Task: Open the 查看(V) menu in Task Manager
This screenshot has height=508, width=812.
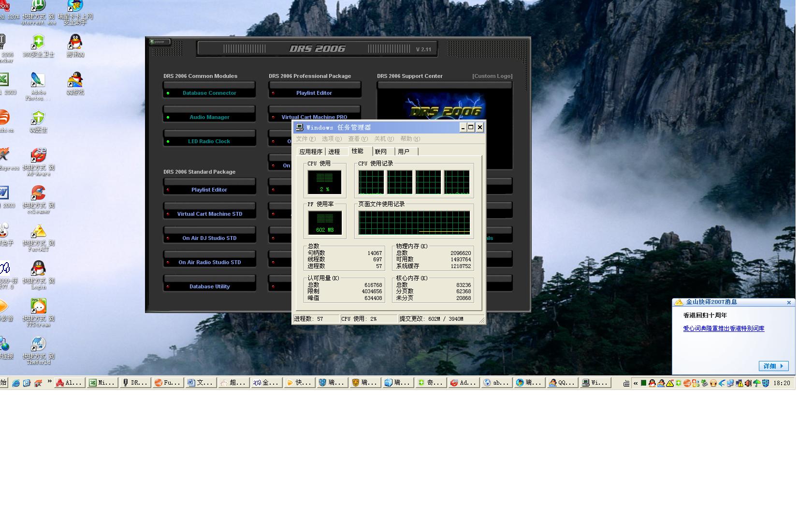Action: point(358,139)
